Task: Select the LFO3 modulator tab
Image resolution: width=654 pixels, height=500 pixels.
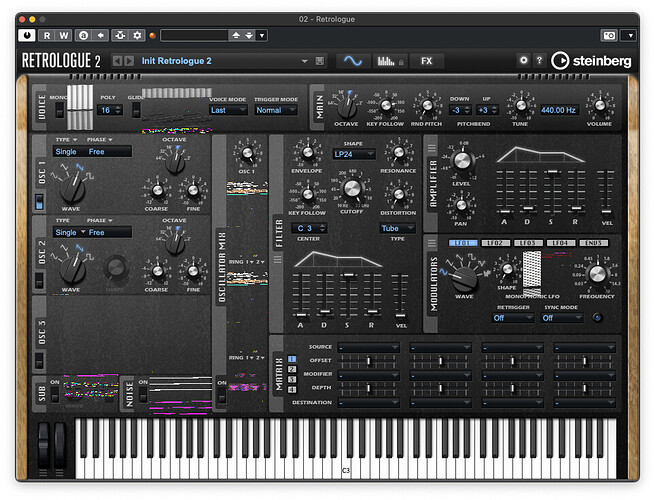Action: pos(528,243)
